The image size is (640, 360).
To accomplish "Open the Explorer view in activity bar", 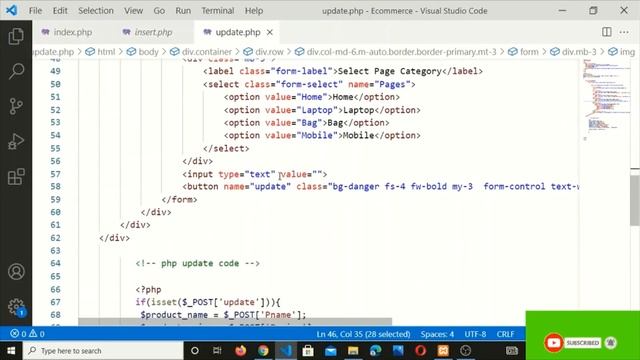I will (16, 36).
